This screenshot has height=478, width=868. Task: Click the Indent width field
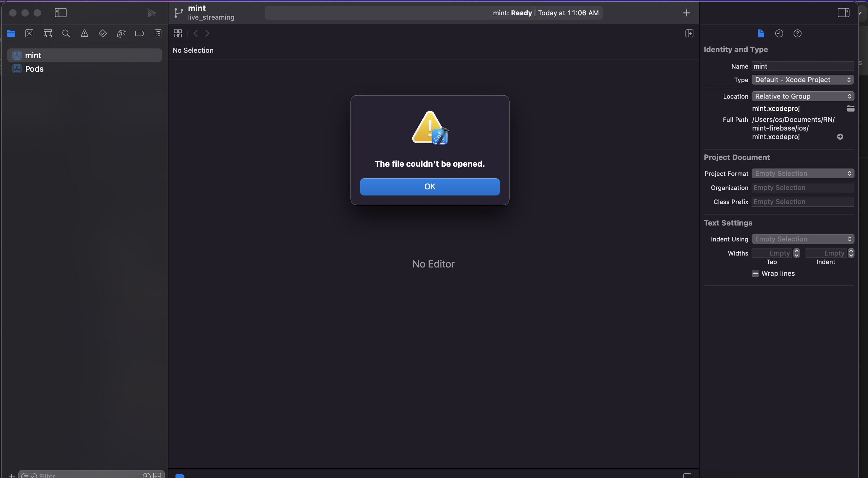(x=826, y=253)
